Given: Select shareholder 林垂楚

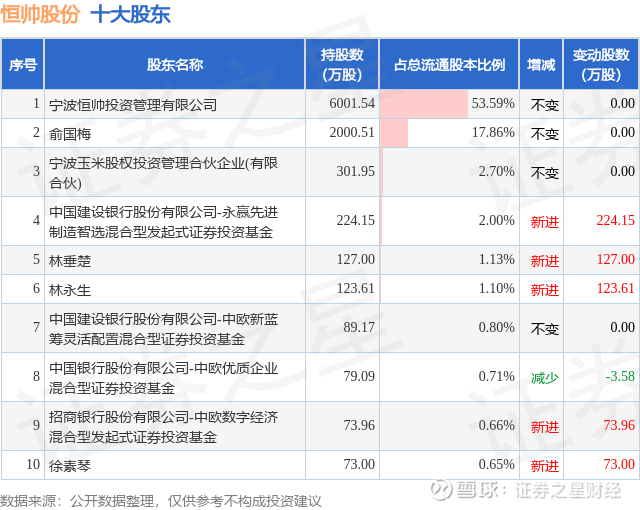Looking at the screenshot, I should (x=70, y=261).
